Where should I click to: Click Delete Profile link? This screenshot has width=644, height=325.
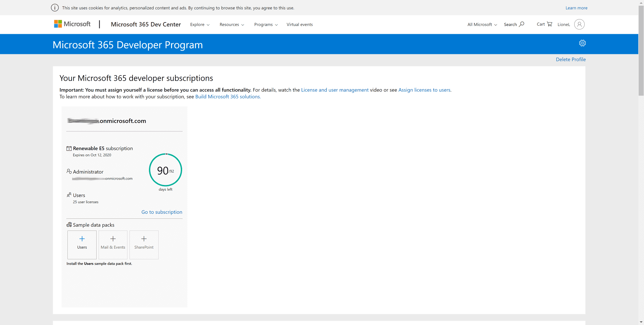(x=571, y=59)
